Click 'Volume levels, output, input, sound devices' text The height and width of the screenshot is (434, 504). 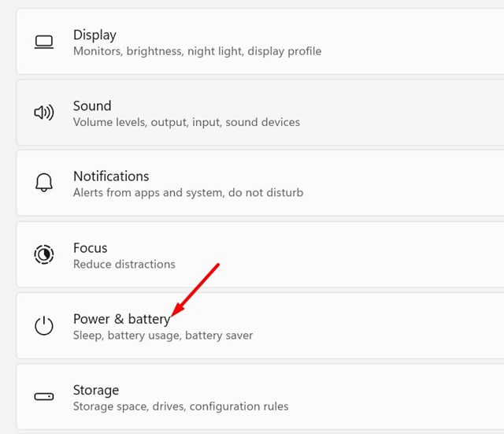coord(186,122)
